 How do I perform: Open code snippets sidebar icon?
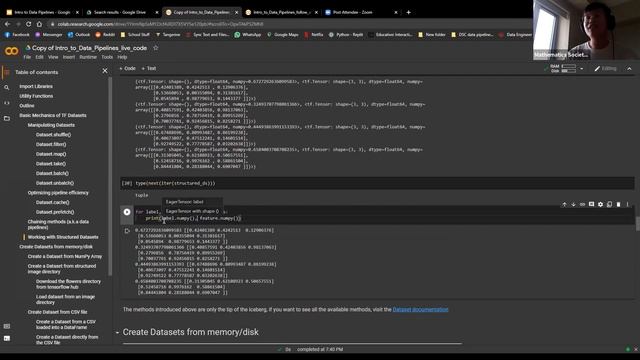pyautogui.click(x=7, y=103)
